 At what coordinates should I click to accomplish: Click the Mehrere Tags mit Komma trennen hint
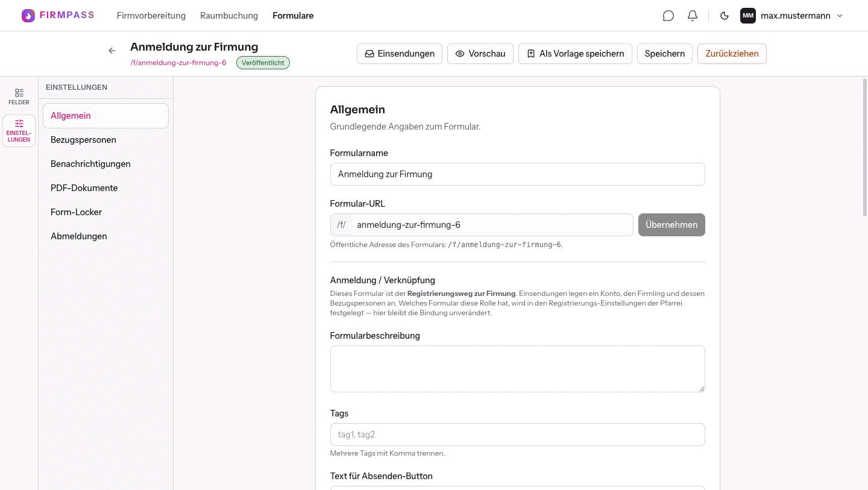388,453
